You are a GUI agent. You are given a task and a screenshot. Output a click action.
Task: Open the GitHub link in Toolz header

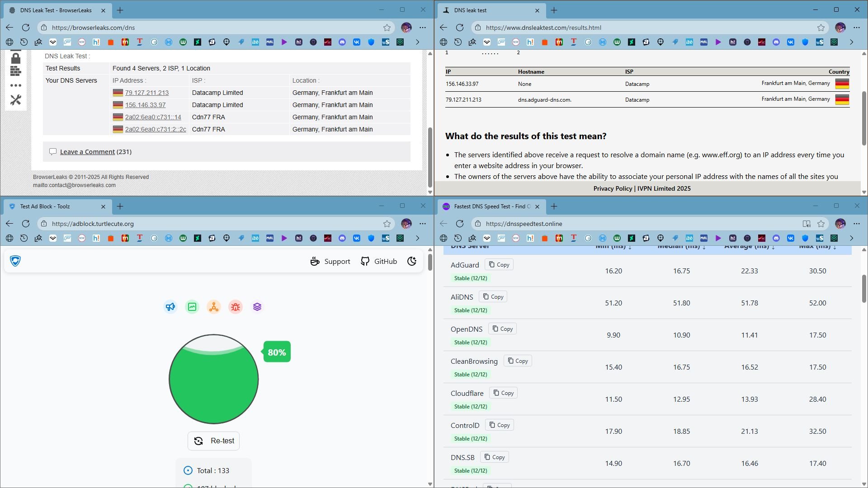(379, 261)
